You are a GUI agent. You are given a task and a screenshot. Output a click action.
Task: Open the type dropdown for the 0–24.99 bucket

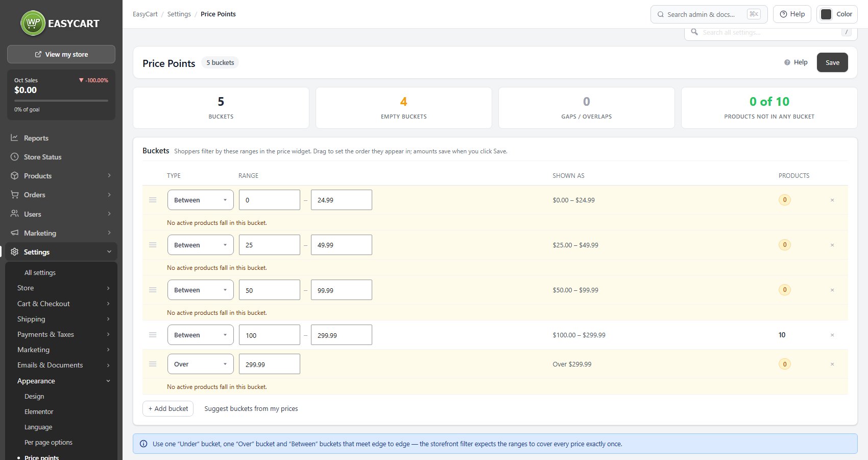click(x=201, y=200)
